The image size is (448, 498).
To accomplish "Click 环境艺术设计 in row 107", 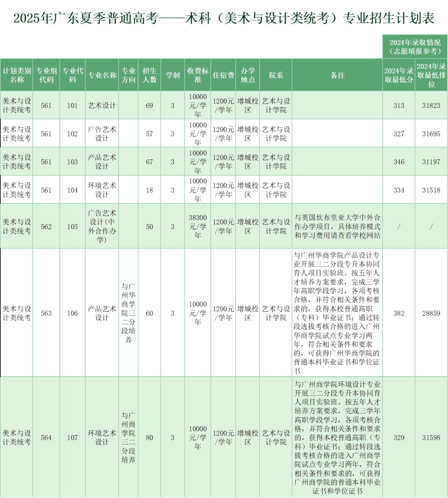I will tap(102, 437).
